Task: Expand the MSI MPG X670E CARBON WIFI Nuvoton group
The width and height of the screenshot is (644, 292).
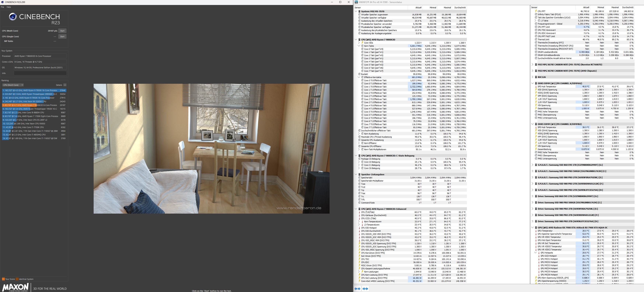Action: 532,65
